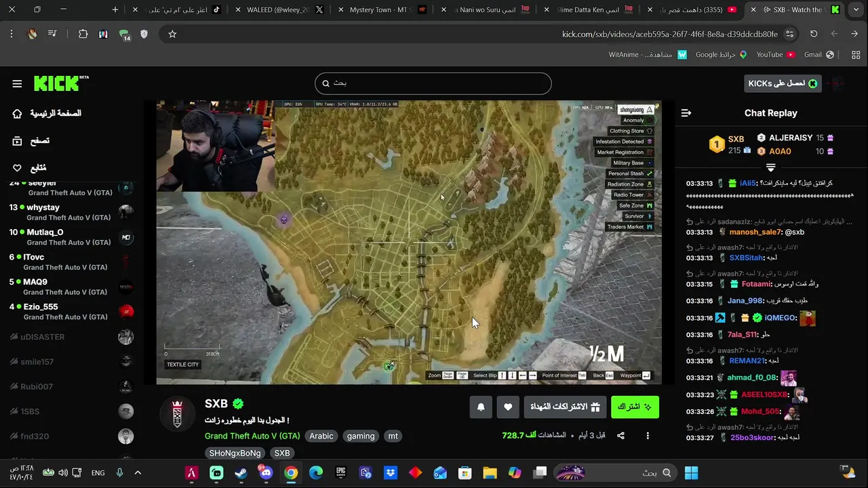Open a new browser tab
The width and height of the screenshot is (868, 488).
(x=115, y=9)
